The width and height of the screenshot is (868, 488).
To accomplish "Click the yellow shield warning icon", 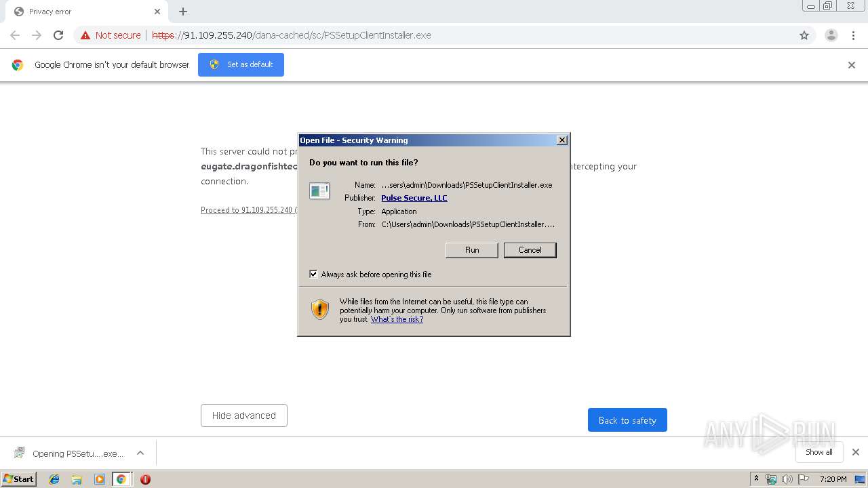I will click(320, 310).
